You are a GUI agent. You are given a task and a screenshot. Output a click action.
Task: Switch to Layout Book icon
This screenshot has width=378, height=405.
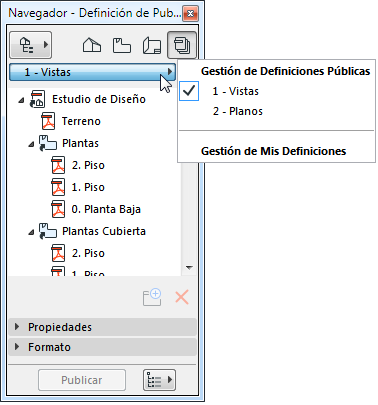point(152,45)
